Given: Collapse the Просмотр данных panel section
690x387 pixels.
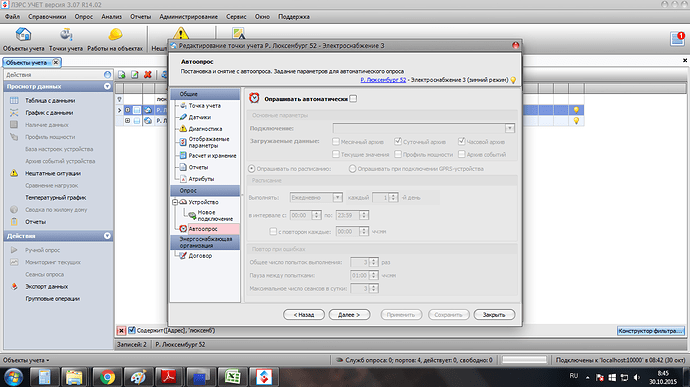Looking at the screenshot, I should [x=107, y=86].
